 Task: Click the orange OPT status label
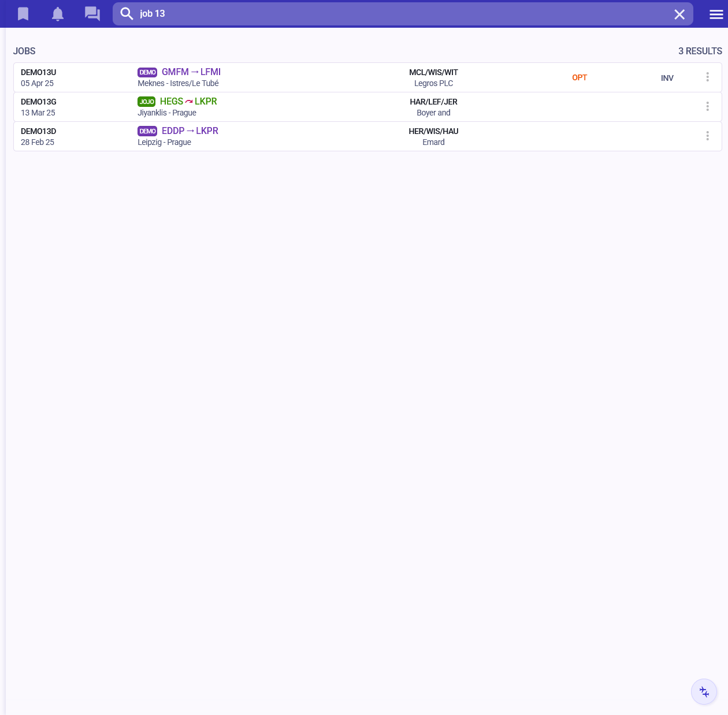579,78
